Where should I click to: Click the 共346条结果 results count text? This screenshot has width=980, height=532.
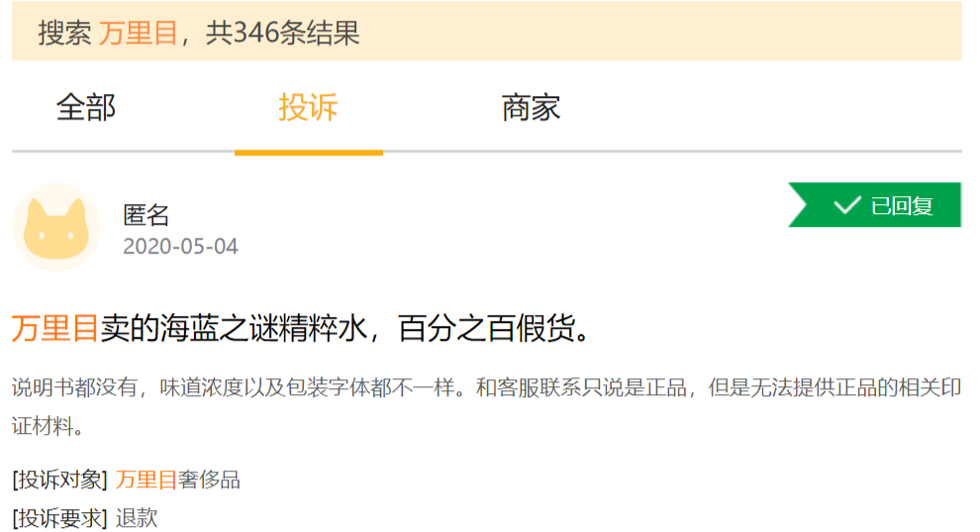click(x=283, y=33)
